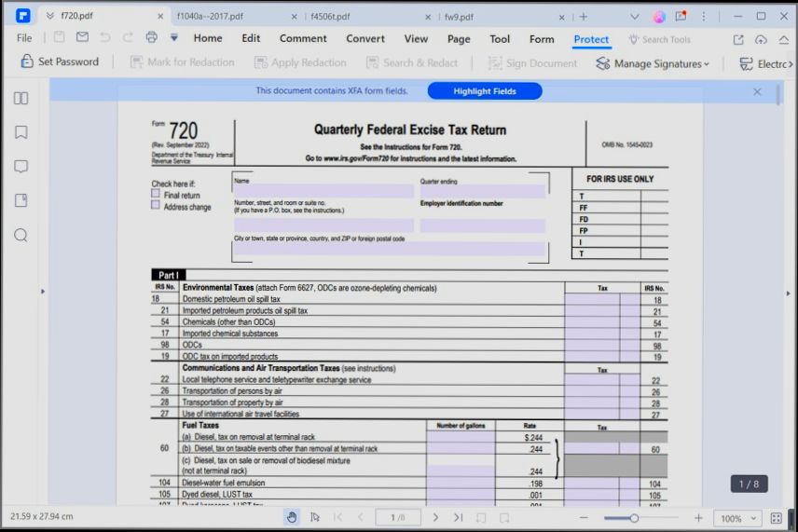The height and width of the screenshot is (532, 798).
Task: Open the user account avatar icon
Action: pos(659,17)
